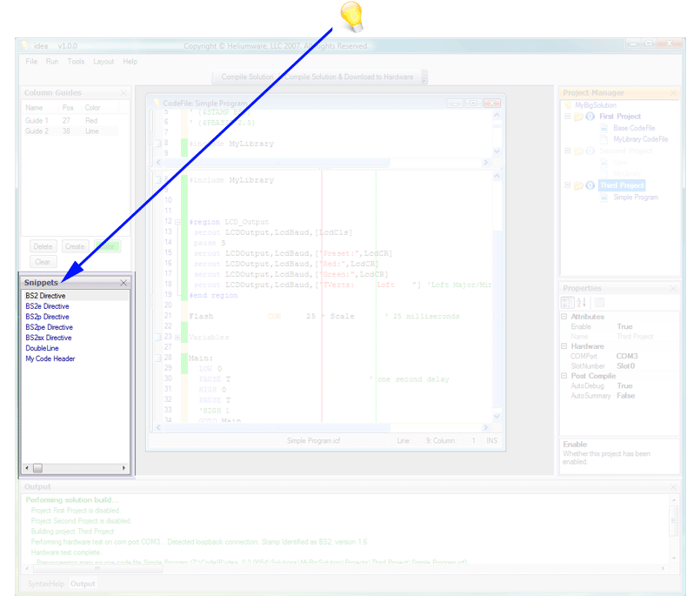This screenshot has width=700, height=596.
Task: Click the Base CodeFile document icon
Action: [604, 128]
